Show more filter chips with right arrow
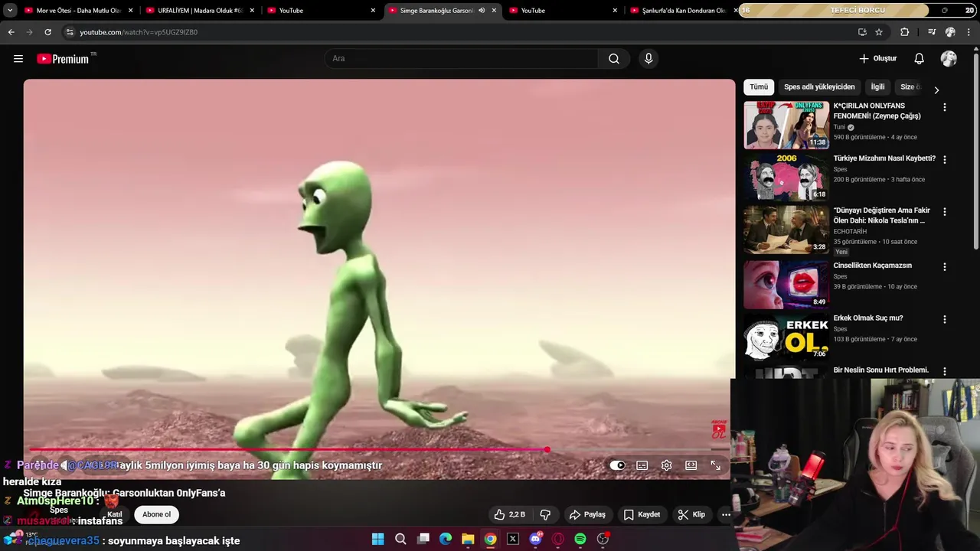This screenshot has width=980, height=551. click(936, 90)
